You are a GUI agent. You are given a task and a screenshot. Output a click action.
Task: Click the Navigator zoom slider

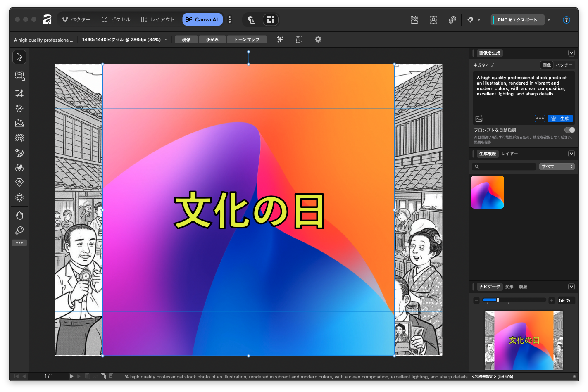click(x=514, y=300)
